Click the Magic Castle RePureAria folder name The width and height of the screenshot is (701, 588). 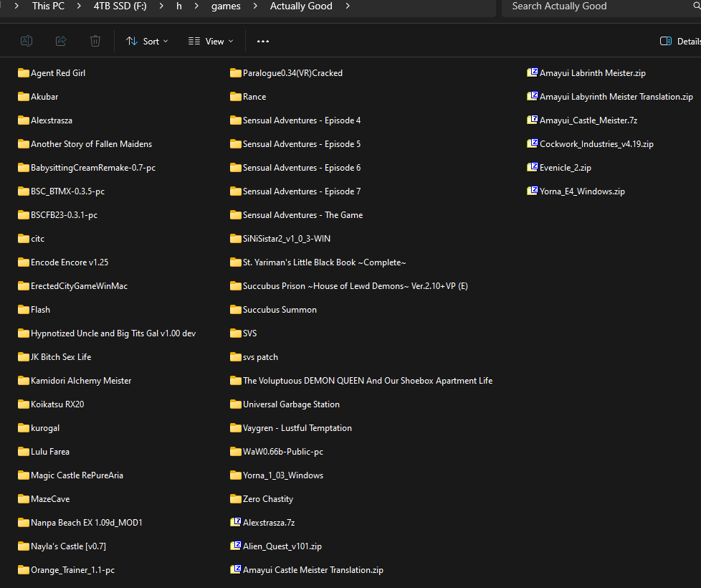77,475
